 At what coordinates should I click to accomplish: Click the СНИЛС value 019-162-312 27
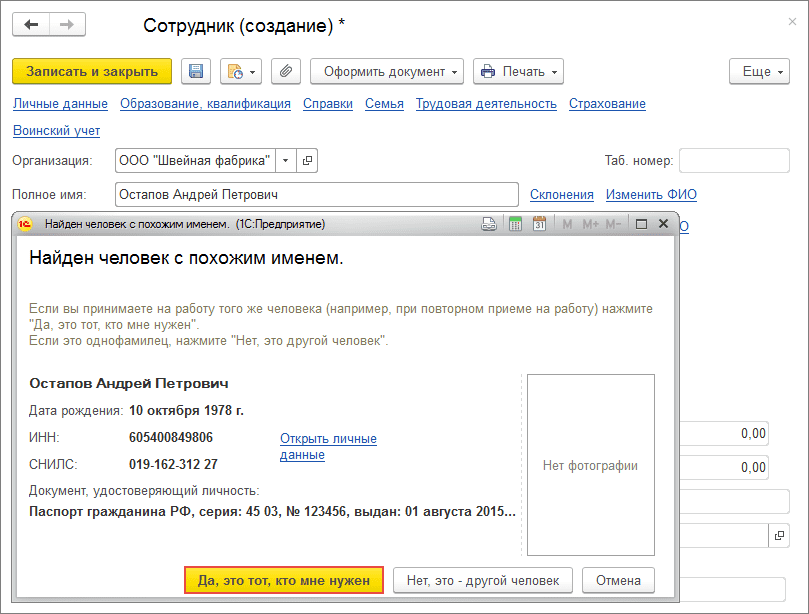tap(173, 464)
